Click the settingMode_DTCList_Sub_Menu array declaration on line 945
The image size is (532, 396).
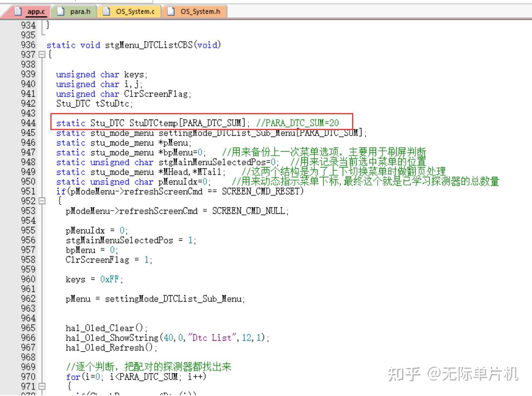[x=211, y=133]
